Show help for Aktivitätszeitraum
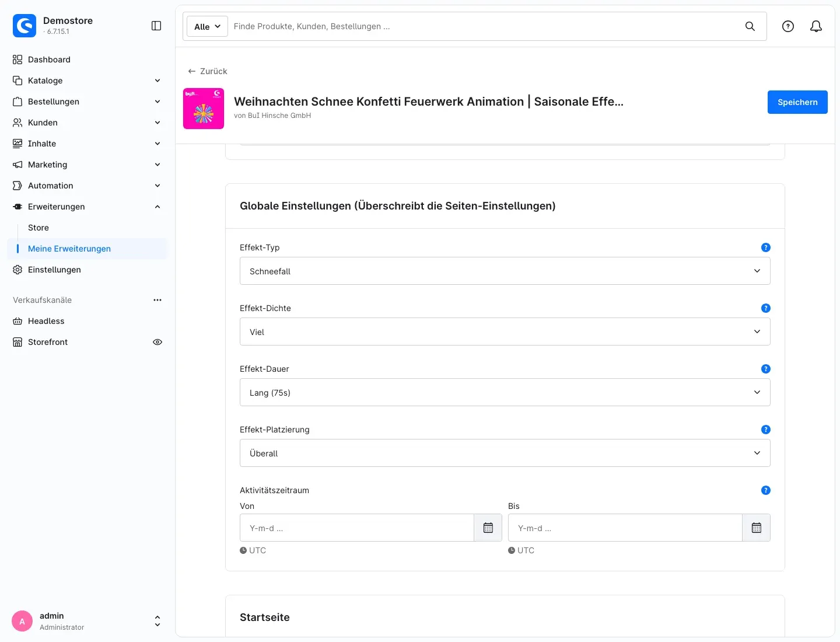 (x=766, y=490)
